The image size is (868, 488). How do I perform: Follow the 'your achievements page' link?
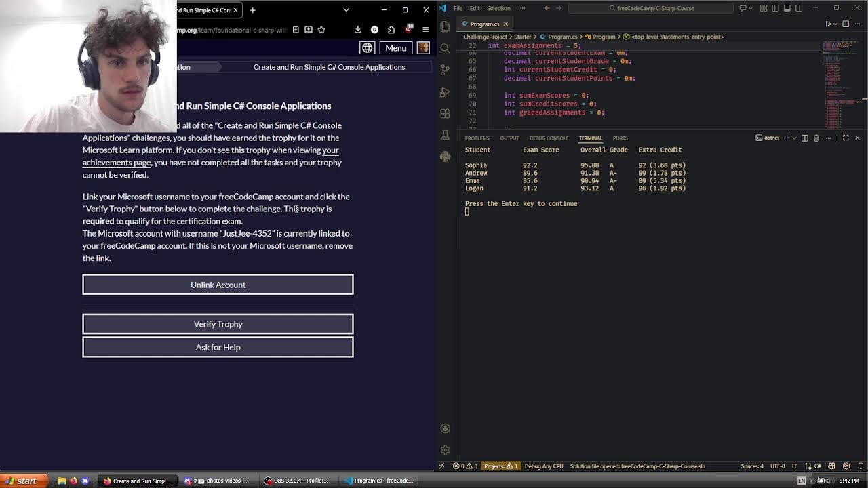pos(211,156)
